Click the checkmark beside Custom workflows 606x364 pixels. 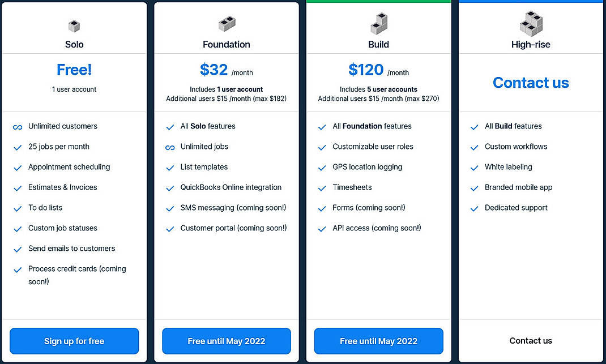pyautogui.click(x=474, y=147)
